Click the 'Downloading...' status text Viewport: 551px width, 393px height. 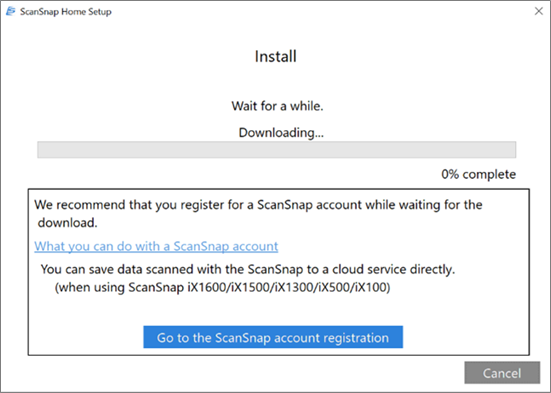click(x=281, y=133)
